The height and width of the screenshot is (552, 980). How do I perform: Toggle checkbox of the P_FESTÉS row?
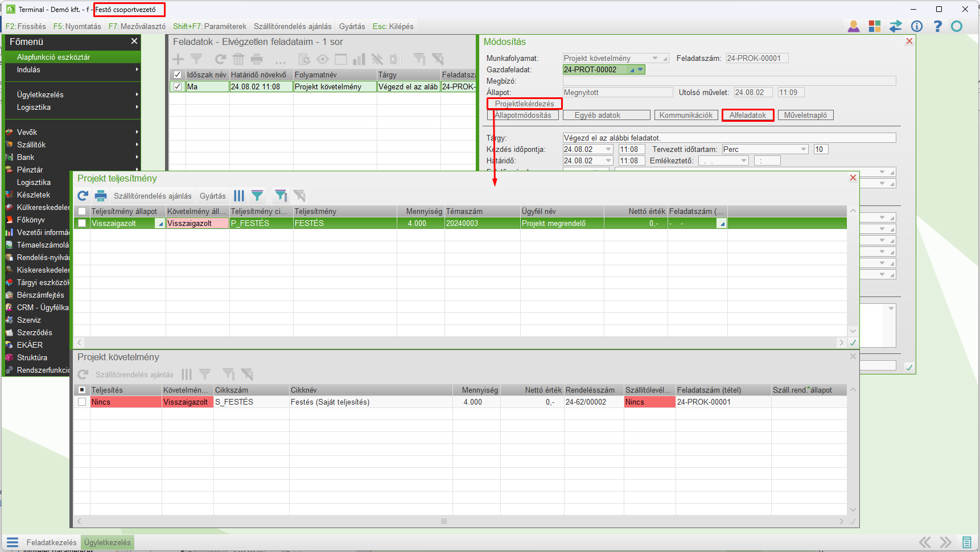(x=82, y=223)
